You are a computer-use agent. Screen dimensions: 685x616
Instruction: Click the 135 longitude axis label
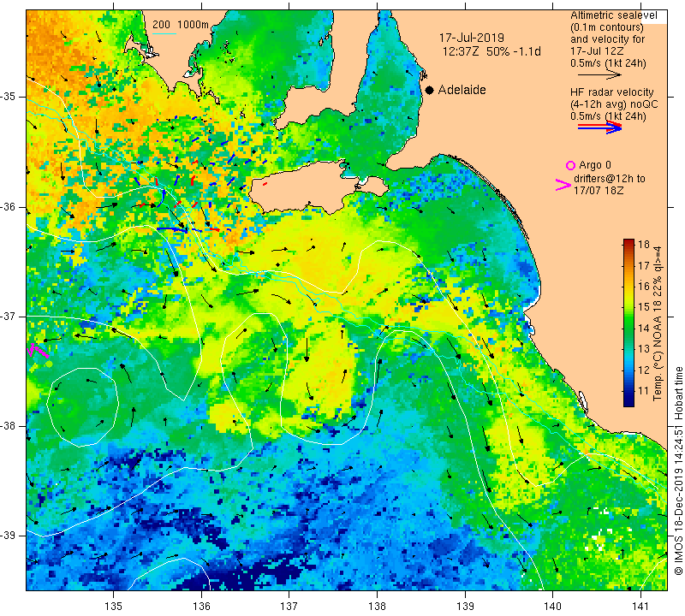click(114, 607)
